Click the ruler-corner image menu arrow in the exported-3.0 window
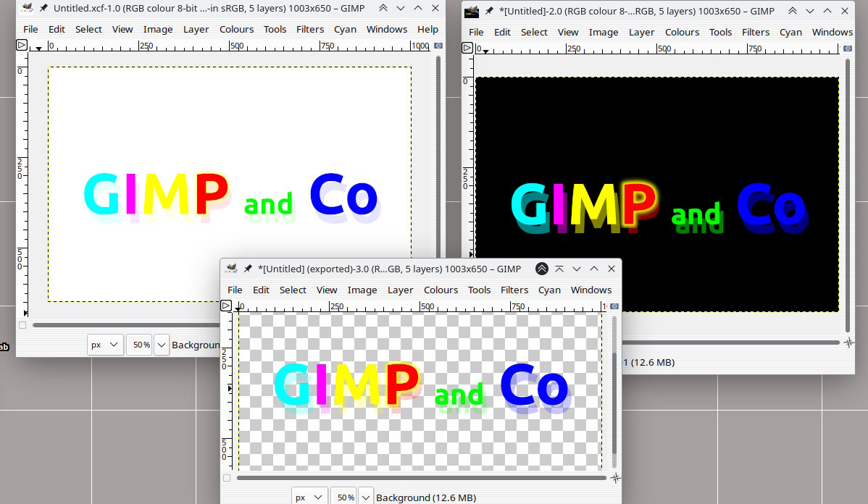 (226, 306)
